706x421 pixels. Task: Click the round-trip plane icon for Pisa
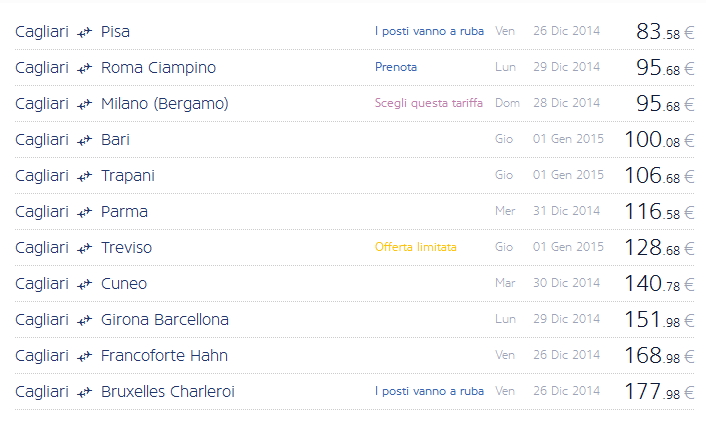(85, 33)
